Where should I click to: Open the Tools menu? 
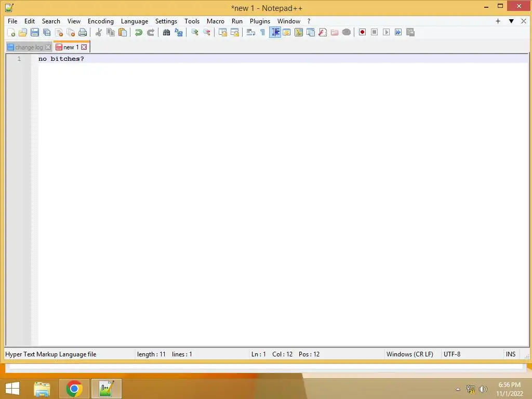[192, 21]
